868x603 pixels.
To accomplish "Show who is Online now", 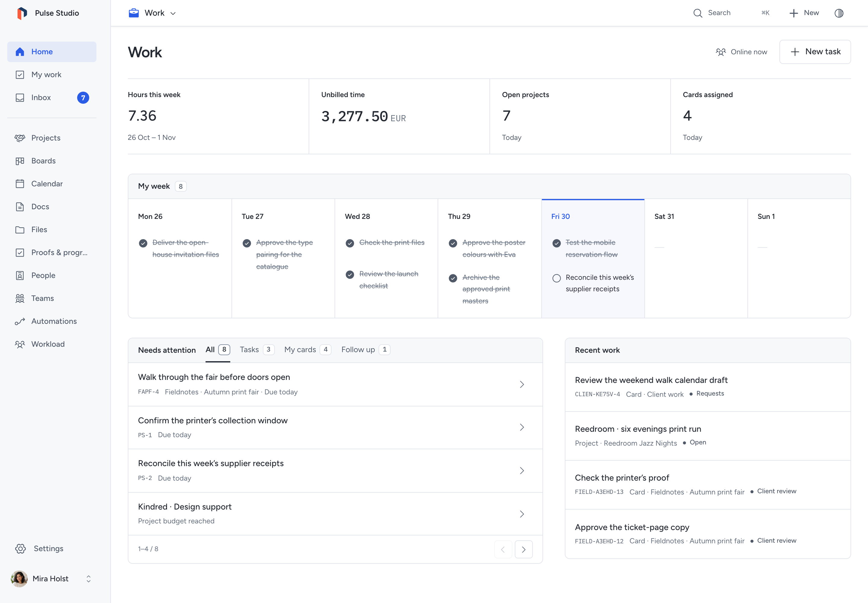I will point(741,52).
